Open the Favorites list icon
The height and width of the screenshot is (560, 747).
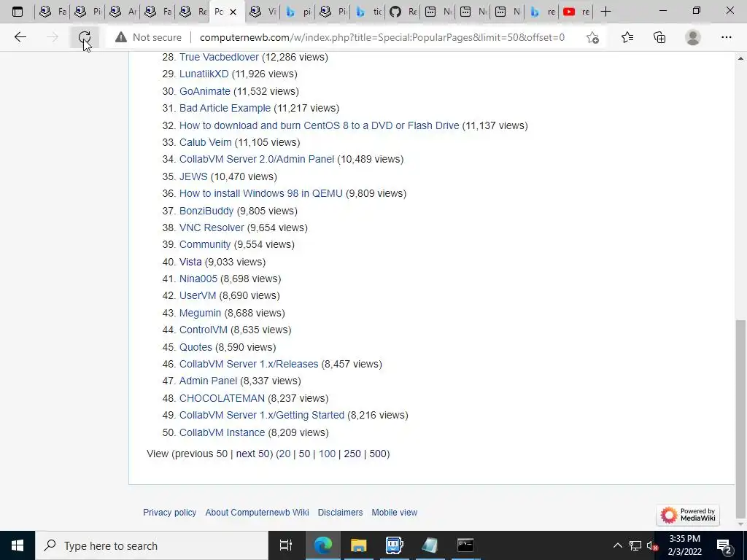(627, 37)
